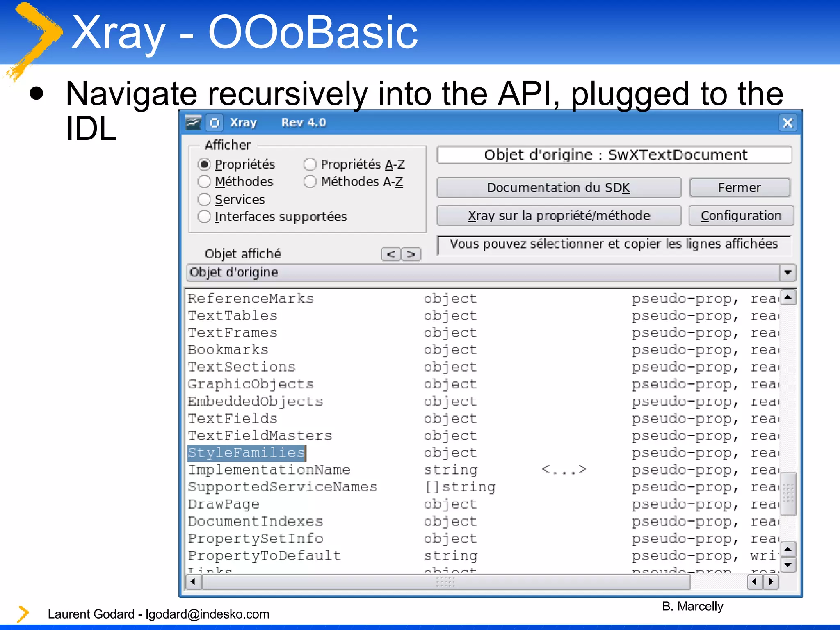Select the SupportedServiceNames row
The width and height of the screenshot is (840, 630).
click(483, 487)
